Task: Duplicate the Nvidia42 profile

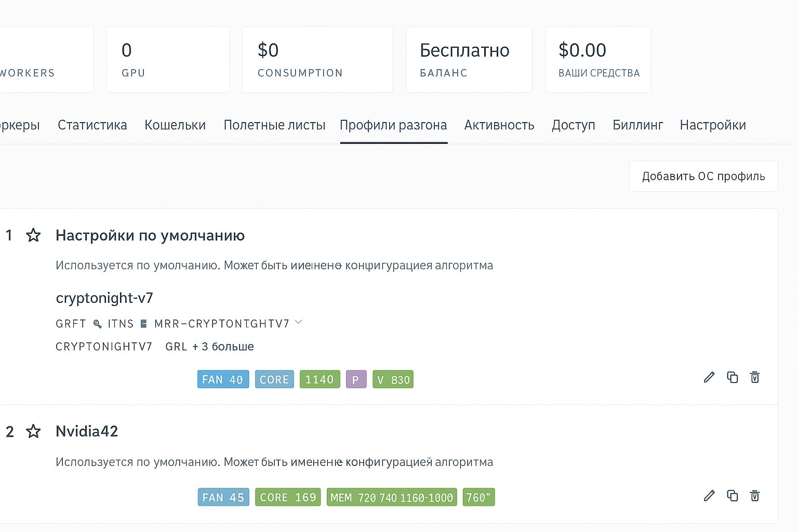Action: tap(732, 496)
